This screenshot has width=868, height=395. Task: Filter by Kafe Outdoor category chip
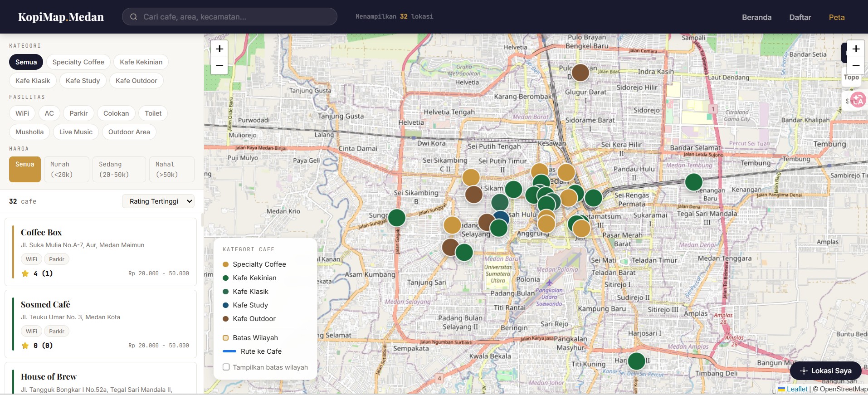click(x=137, y=81)
